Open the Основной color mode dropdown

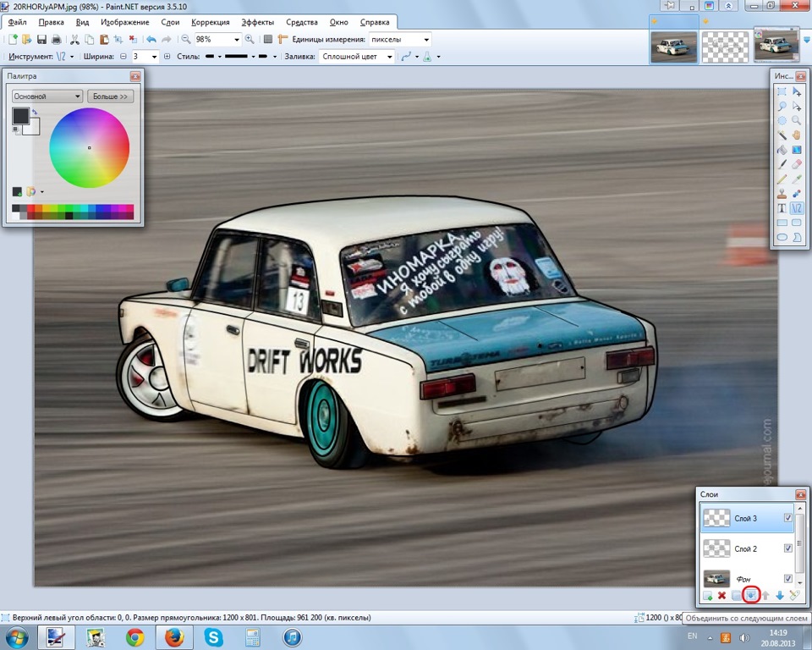click(47, 96)
